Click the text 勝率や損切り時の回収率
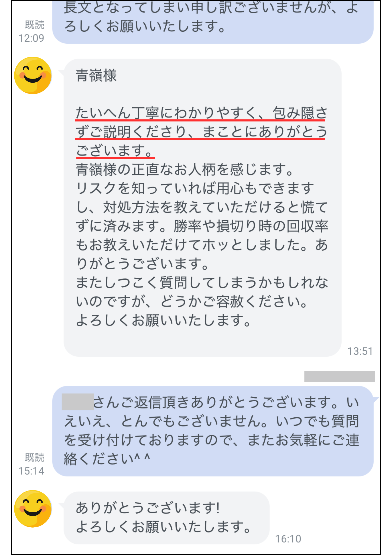This screenshot has height=555, width=392. 251,226
